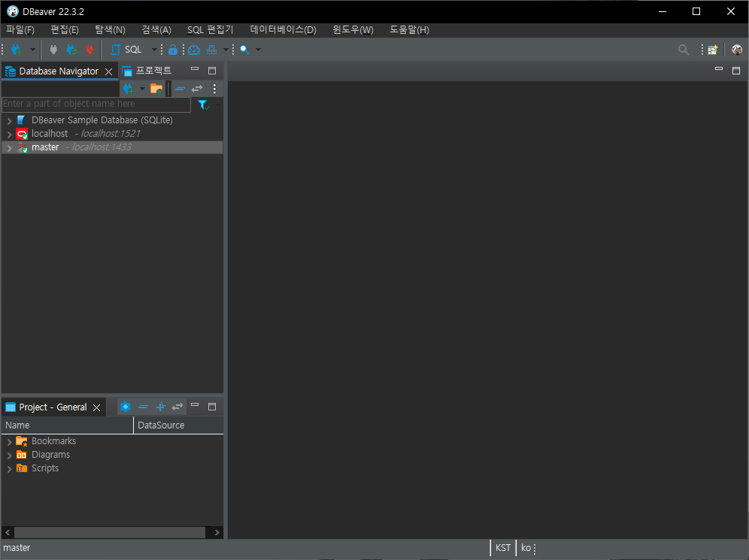Image resolution: width=749 pixels, height=560 pixels.
Task: Click the project configure gear icon
Action: click(125, 407)
